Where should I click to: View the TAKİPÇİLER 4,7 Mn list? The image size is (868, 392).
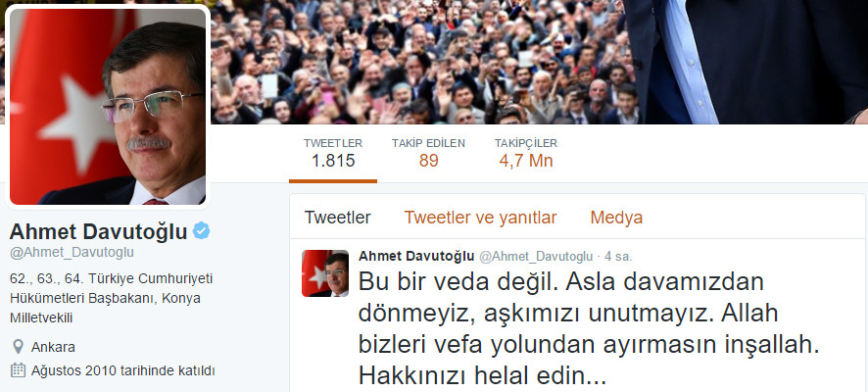point(526,153)
